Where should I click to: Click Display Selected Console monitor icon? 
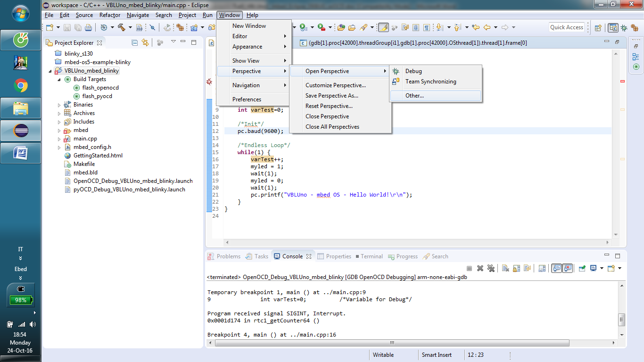pos(593,268)
